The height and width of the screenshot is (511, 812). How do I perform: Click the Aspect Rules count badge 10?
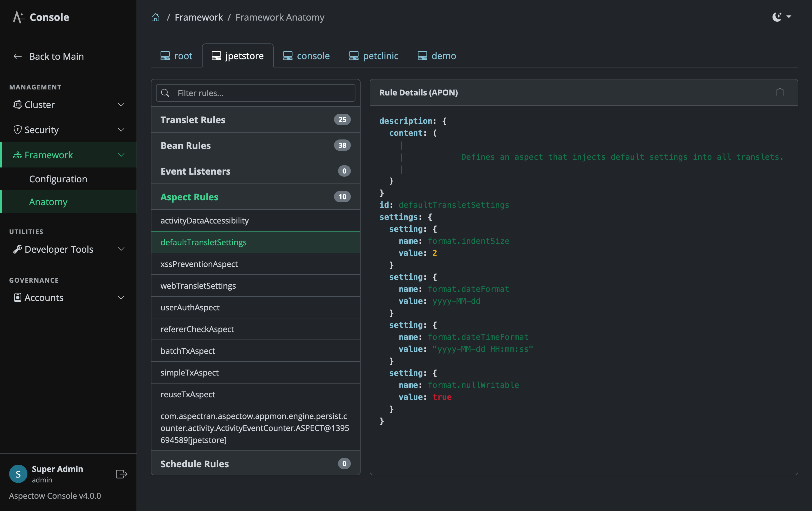342,197
